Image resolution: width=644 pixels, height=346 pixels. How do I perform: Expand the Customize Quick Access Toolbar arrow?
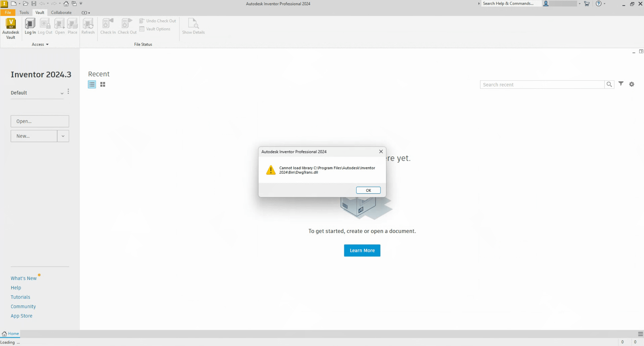(81, 4)
